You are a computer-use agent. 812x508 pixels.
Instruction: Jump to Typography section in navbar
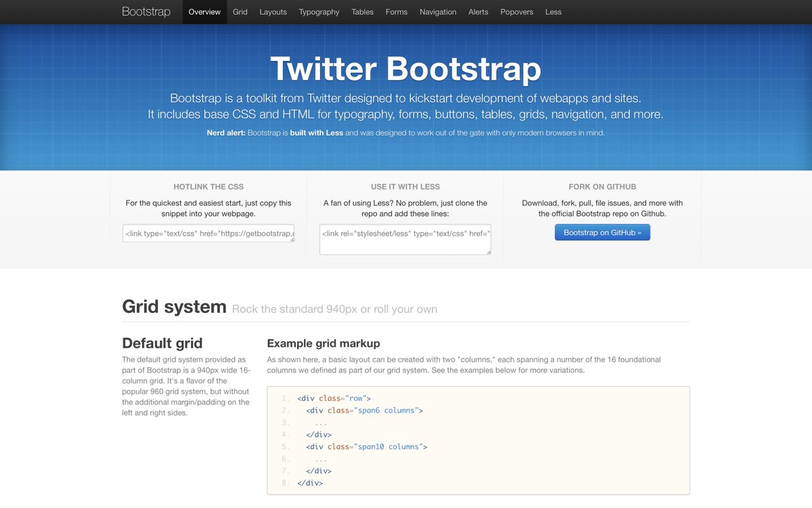point(319,12)
